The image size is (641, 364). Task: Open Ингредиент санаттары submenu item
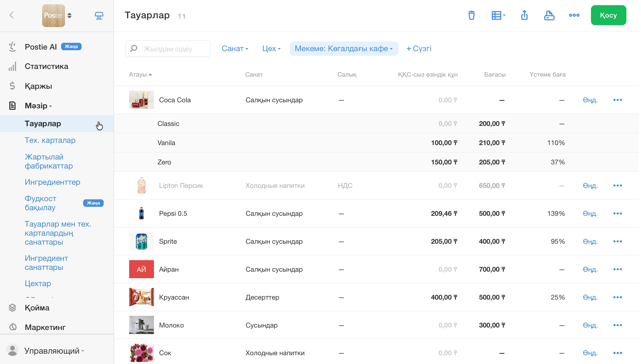(46, 262)
